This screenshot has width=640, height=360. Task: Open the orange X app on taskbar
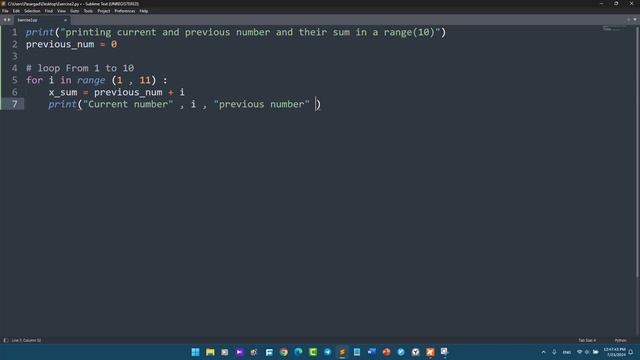tap(430, 352)
